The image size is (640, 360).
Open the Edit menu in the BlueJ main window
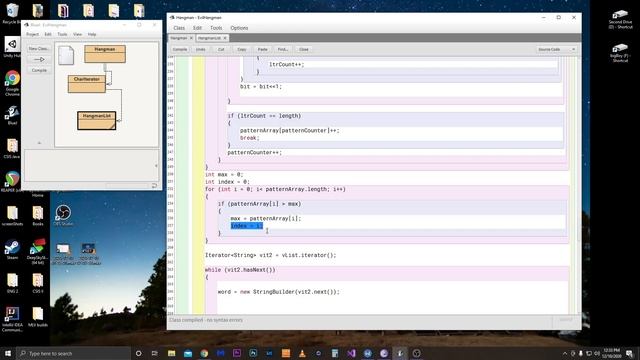[48, 34]
